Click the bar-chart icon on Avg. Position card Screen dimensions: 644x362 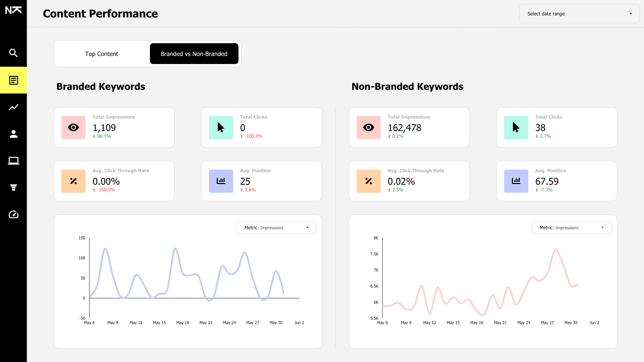(x=221, y=181)
